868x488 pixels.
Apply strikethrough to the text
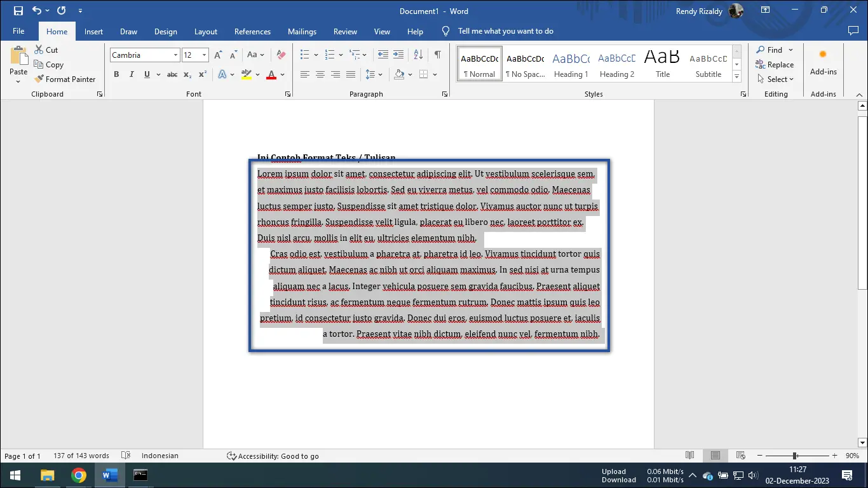172,74
